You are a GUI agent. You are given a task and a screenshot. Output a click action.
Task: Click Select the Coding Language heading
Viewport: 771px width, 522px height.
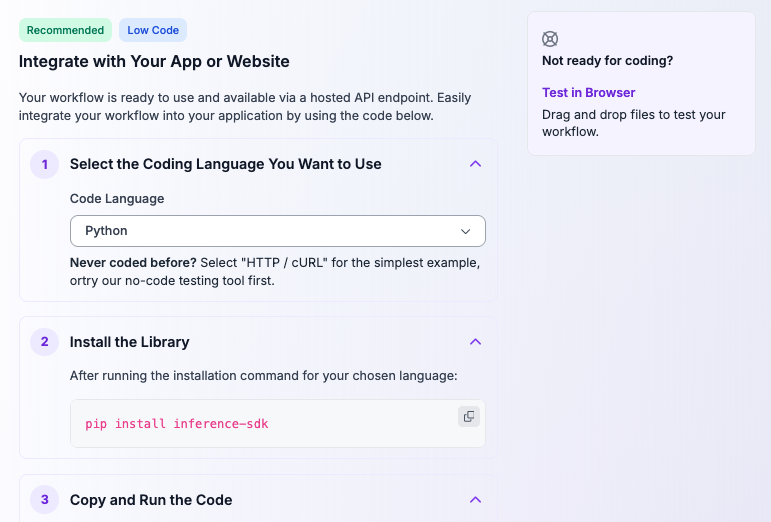pyautogui.click(x=225, y=164)
